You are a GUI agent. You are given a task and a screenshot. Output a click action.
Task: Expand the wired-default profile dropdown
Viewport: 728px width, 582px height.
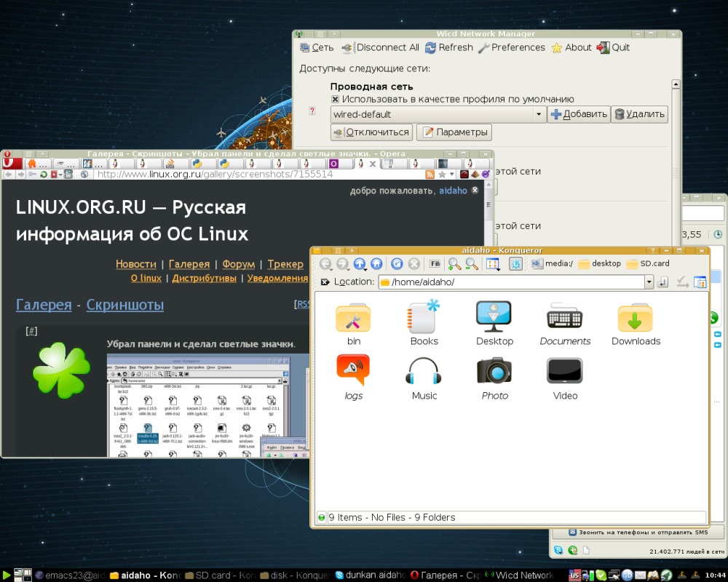[x=539, y=114]
